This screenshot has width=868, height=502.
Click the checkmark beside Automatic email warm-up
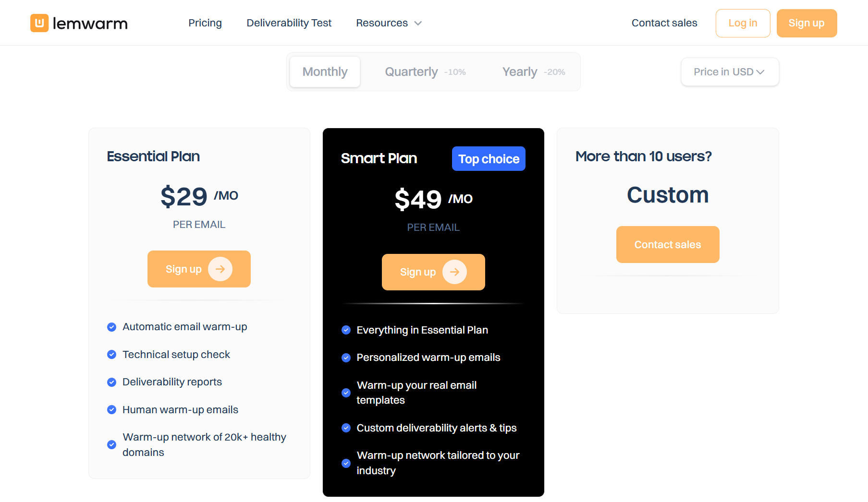(111, 327)
